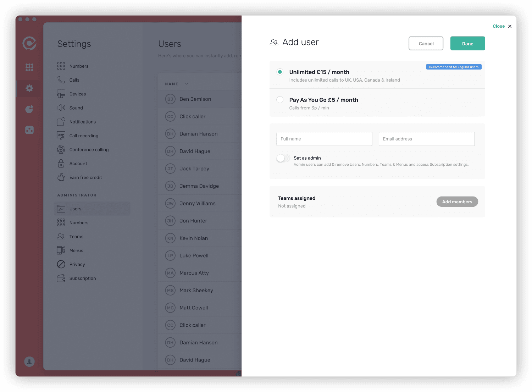Screen dimensions: 532x392
Task: Select Marcus Atty in the users list
Action: (200, 273)
